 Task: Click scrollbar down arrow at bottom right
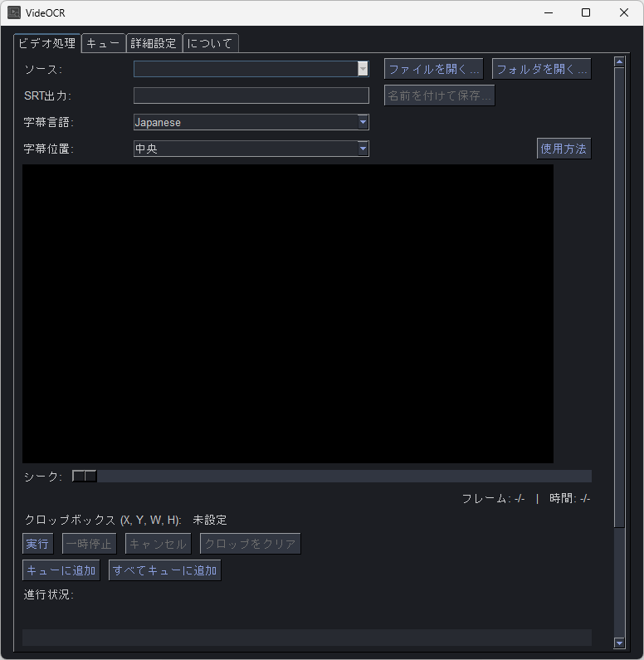coord(619,643)
